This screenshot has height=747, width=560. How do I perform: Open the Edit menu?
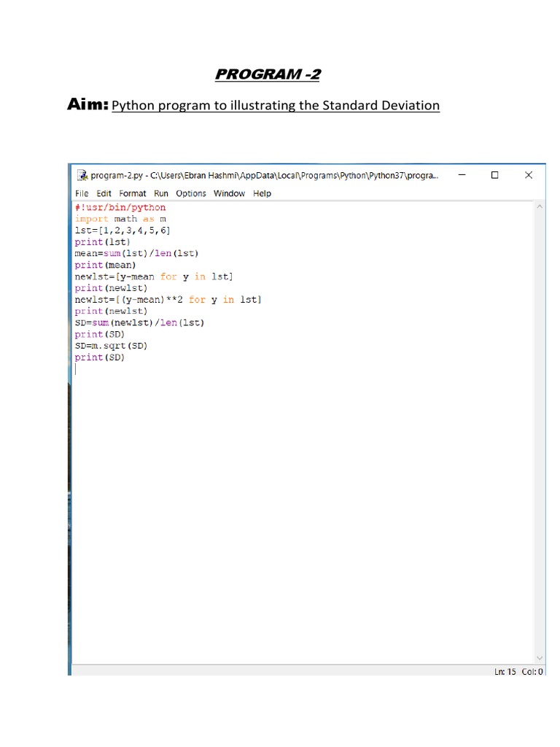(x=104, y=193)
